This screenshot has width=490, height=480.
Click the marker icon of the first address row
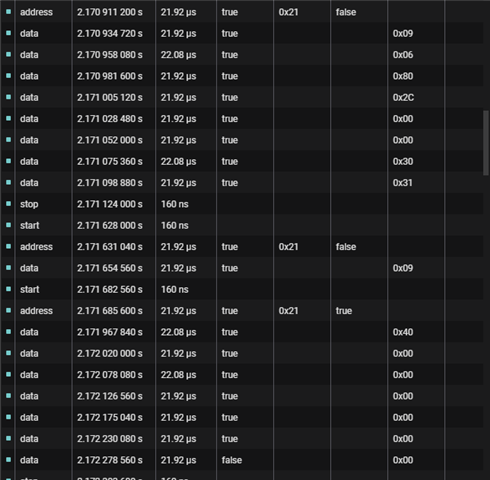coord(9,12)
